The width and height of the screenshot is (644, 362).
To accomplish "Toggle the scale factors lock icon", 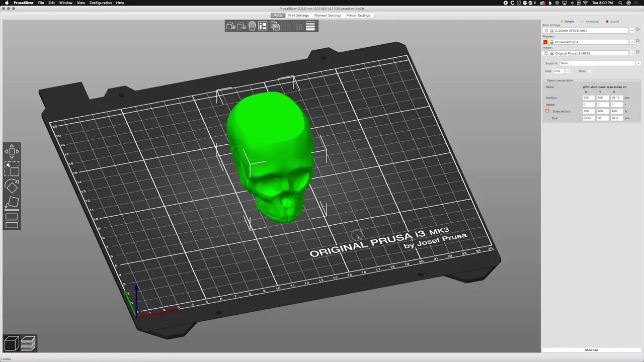I will coord(547,111).
